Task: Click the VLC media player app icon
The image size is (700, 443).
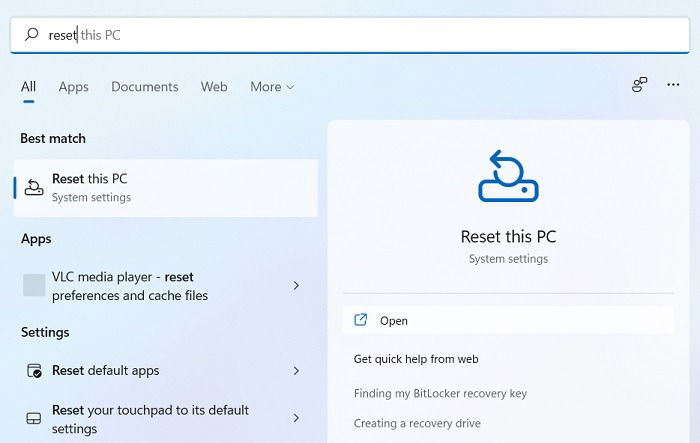Action: [x=34, y=285]
